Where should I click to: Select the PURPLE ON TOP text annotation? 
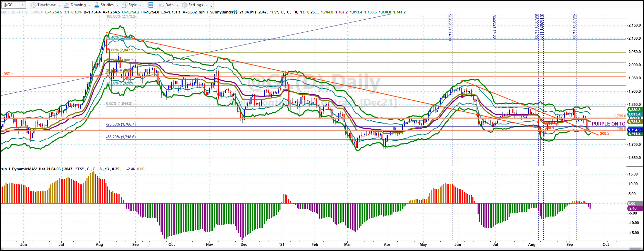tap(609, 124)
